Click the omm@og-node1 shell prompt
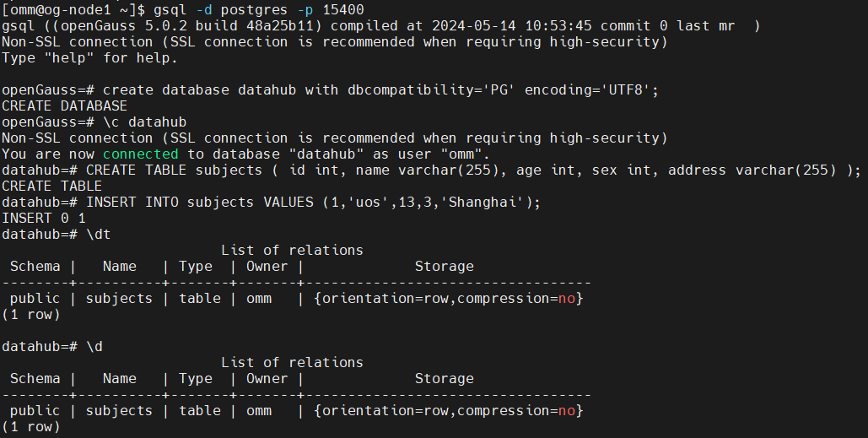The image size is (868, 438). 73,10
